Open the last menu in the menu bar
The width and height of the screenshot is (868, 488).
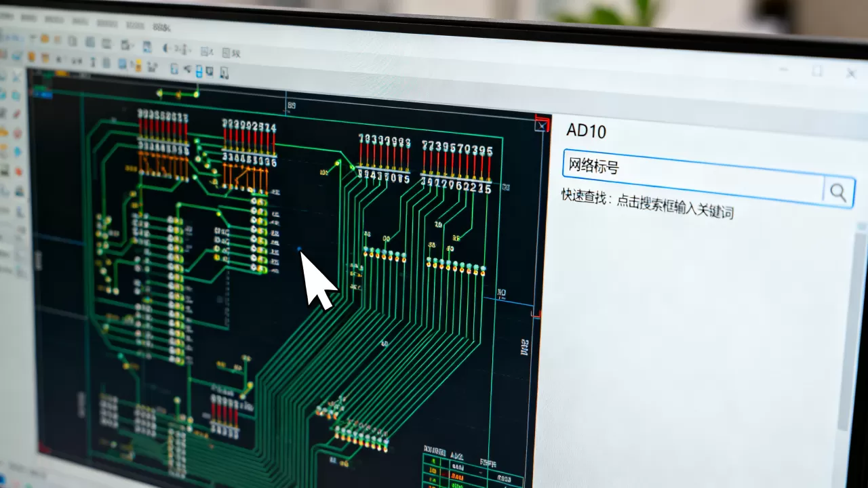(x=161, y=28)
